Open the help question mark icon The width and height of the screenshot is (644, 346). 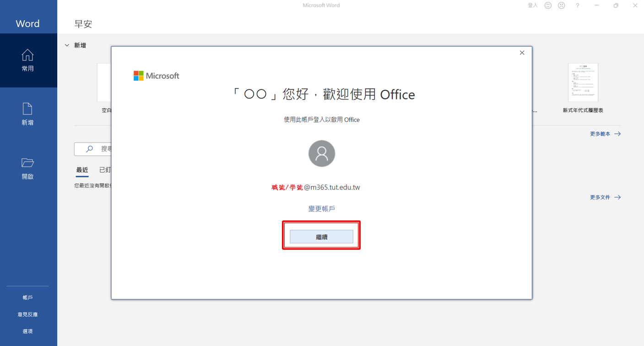[x=578, y=5]
